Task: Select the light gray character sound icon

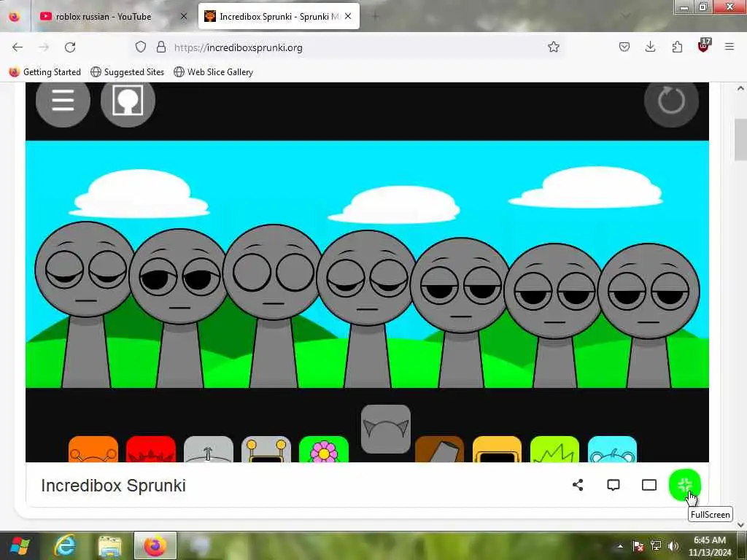Action: [209, 449]
